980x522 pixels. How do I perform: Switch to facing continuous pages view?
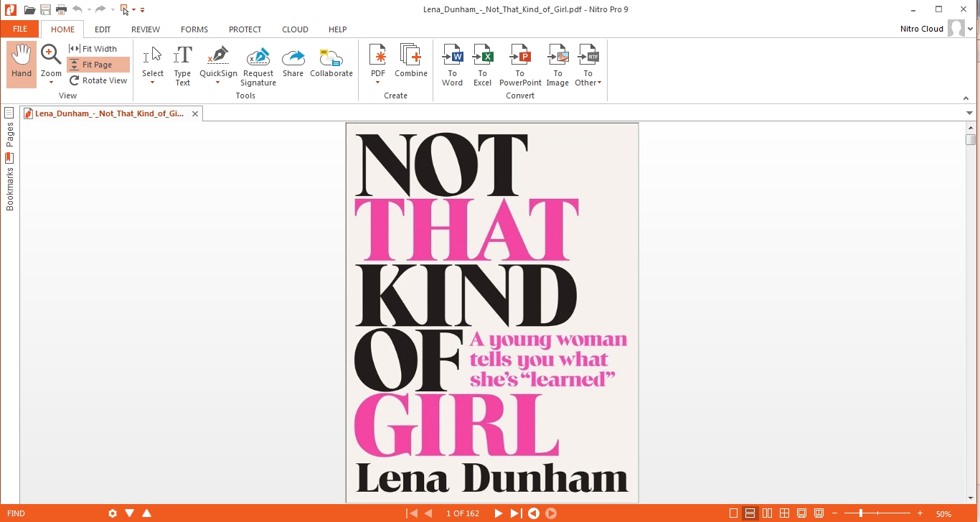(785, 513)
